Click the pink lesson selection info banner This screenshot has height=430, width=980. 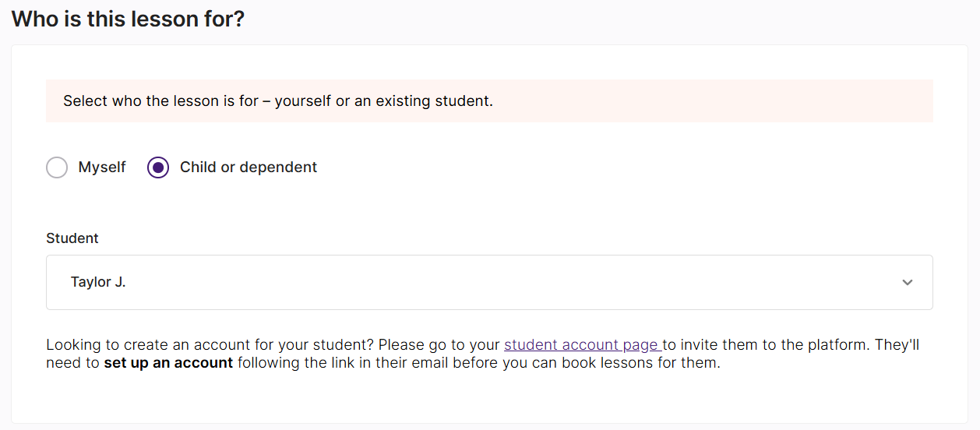point(701,101)
